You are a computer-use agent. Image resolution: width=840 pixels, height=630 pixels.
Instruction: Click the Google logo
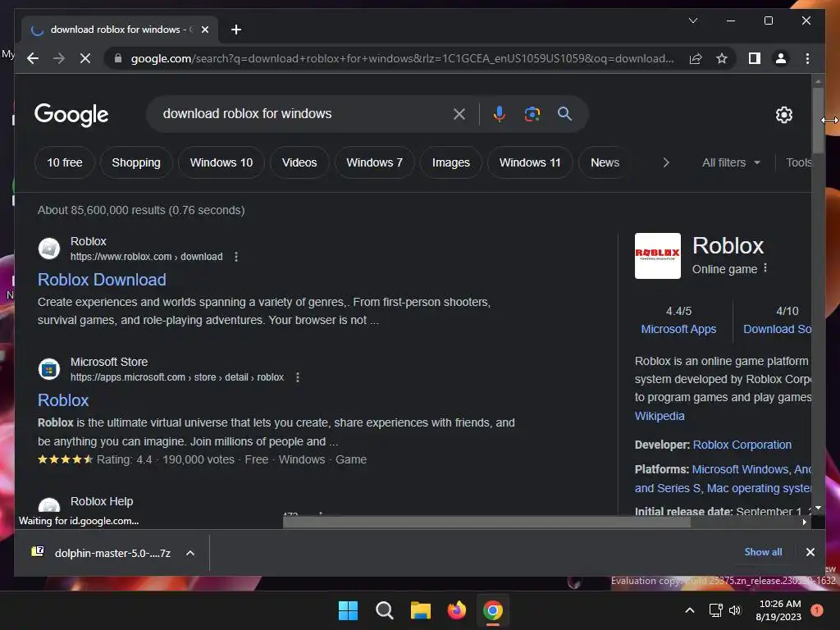tap(71, 114)
